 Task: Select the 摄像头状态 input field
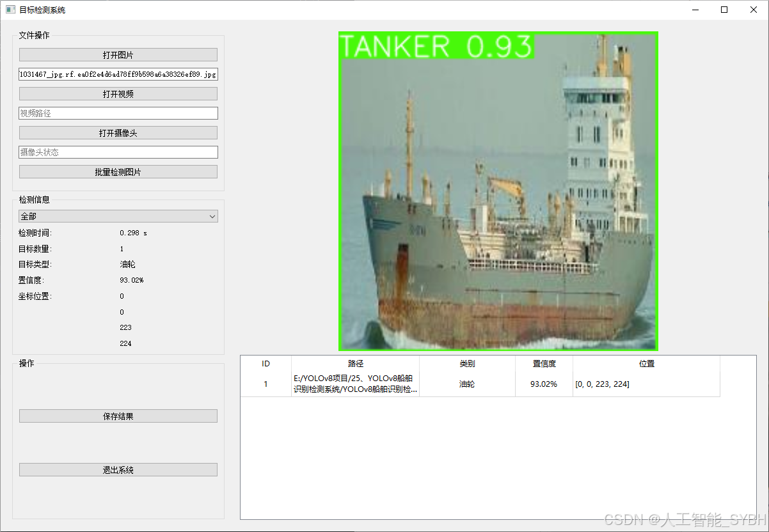coord(118,152)
